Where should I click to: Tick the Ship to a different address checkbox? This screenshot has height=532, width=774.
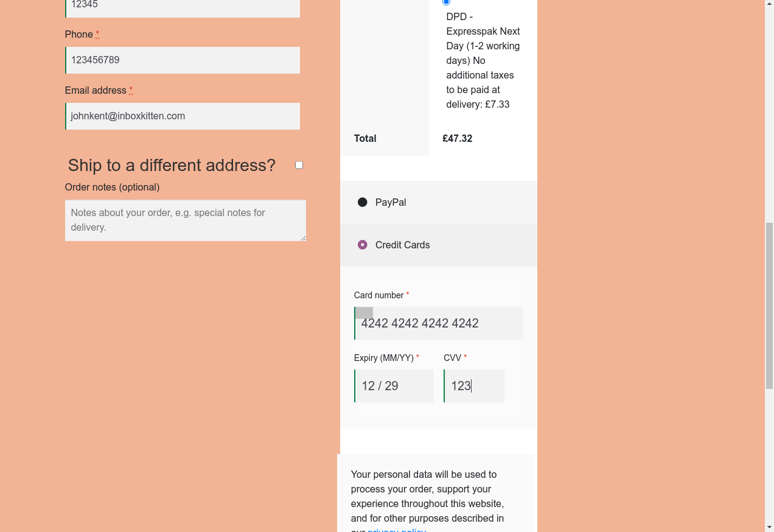pyautogui.click(x=299, y=165)
